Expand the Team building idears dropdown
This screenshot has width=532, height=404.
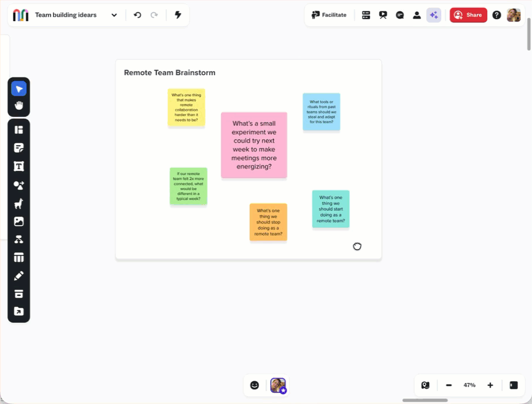point(115,15)
